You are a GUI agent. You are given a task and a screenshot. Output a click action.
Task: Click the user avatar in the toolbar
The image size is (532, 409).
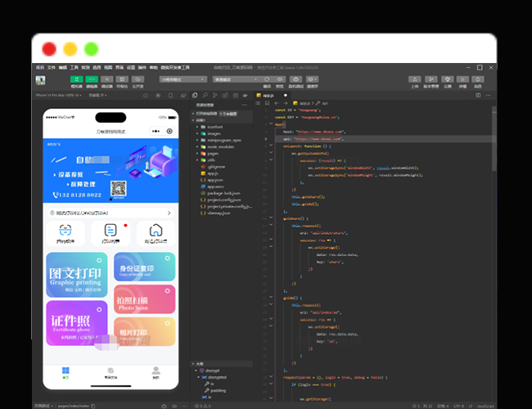40,80
